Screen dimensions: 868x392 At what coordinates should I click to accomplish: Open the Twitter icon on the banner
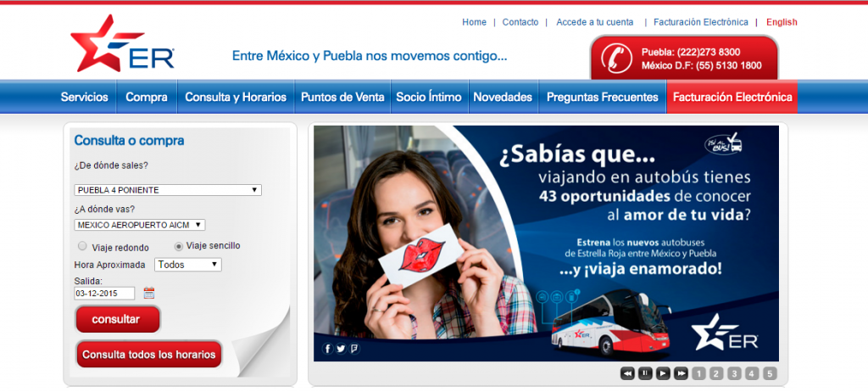pos(341,349)
